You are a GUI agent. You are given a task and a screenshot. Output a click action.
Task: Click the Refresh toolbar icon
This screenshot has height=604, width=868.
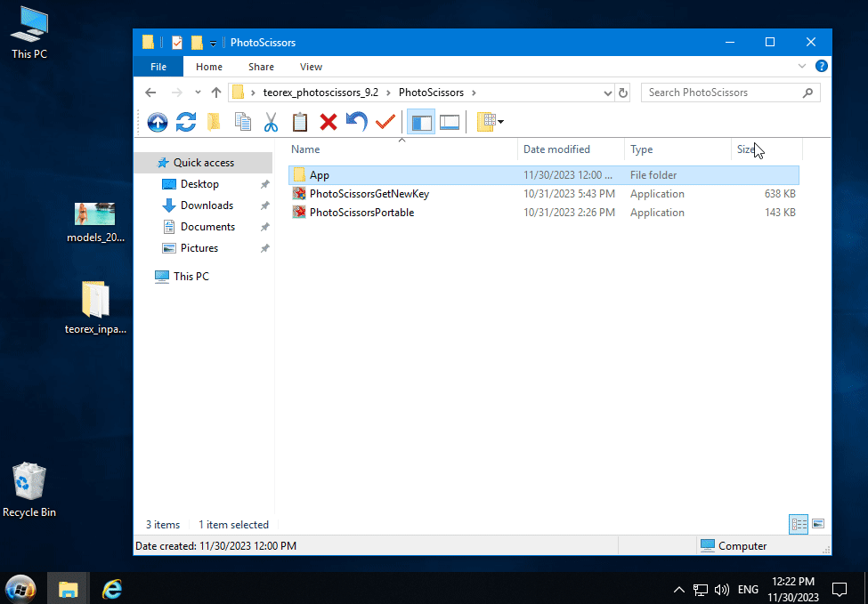tap(186, 122)
